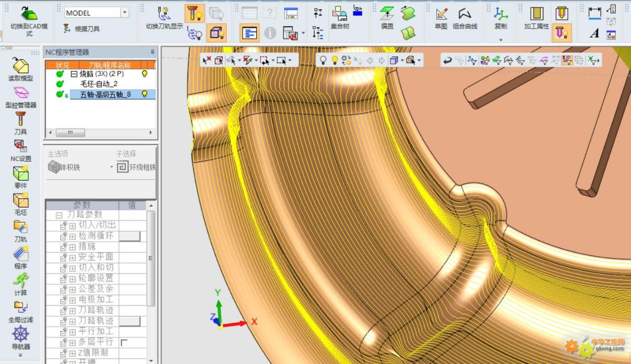
Task: Click 切换到CAD模式 button
Action: (x=29, y=20)
